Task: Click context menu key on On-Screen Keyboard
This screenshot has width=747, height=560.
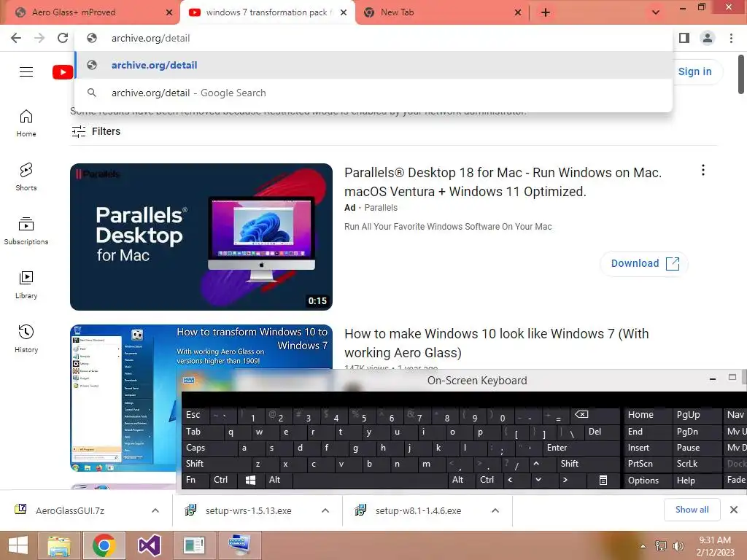Action: (603, 480)
